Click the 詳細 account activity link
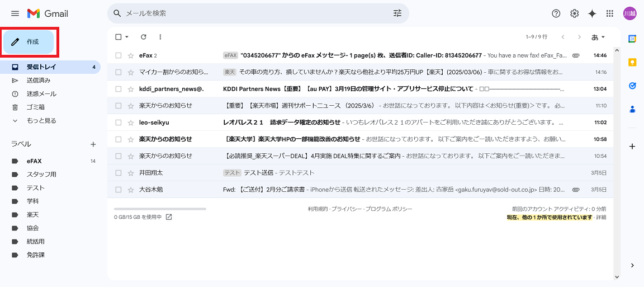644x287 pixels. (601, 217)
